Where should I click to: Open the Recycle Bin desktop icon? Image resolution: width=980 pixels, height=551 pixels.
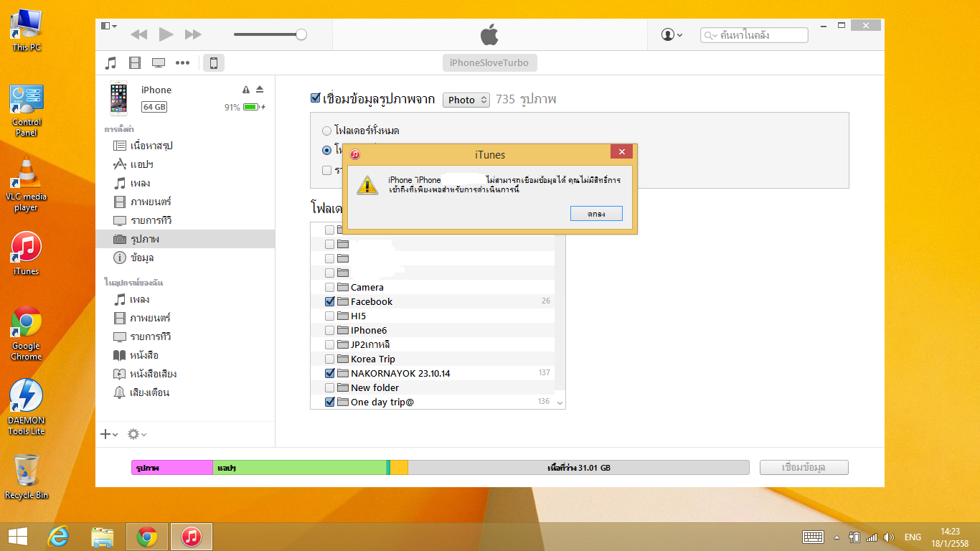click(x=27, y=476)
